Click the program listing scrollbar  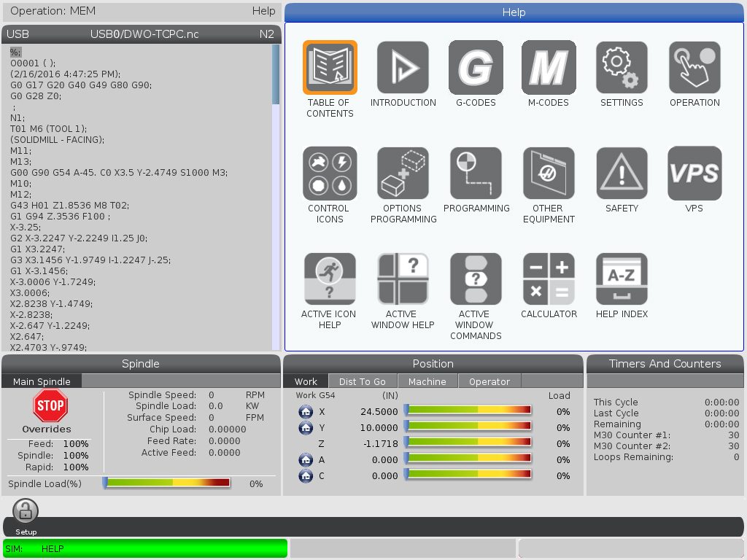point(276,197)
